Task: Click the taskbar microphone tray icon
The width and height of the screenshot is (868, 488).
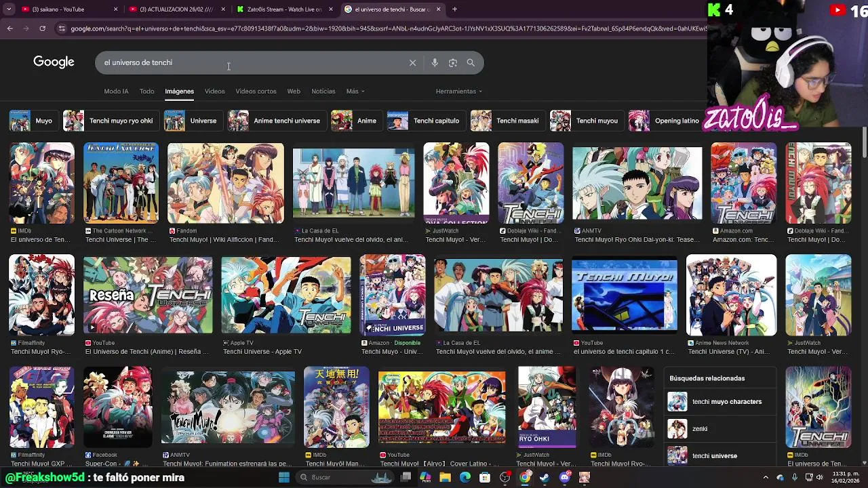Action: pyautogui.click(x=794, y=477)
